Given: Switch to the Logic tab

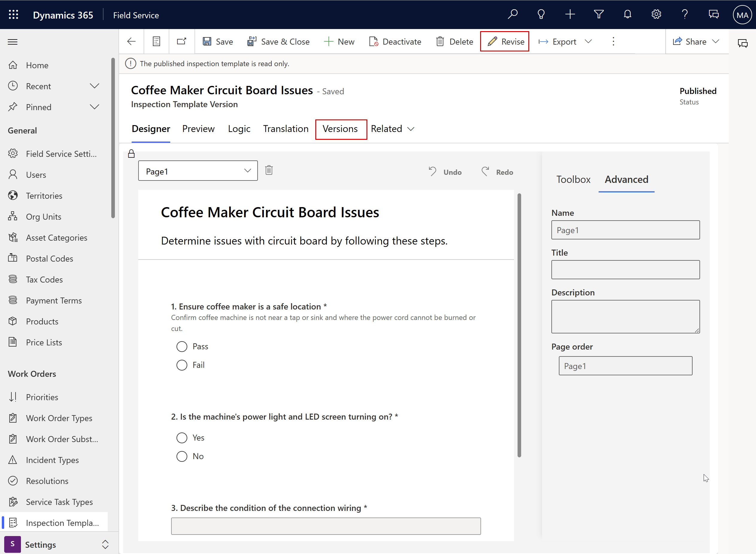Looking at the screenshot, I should pos(239,129).
